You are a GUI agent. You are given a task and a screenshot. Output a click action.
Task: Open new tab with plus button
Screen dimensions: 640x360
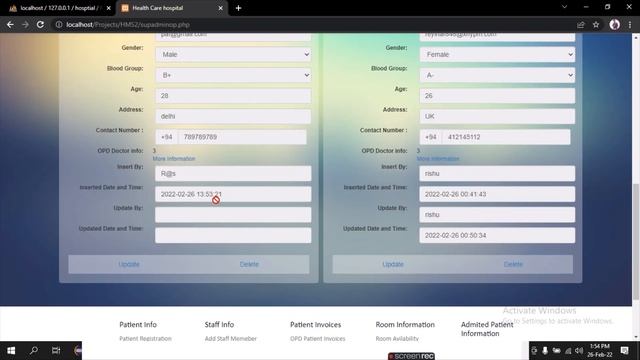pyautogui.click(x=238, y=8)
